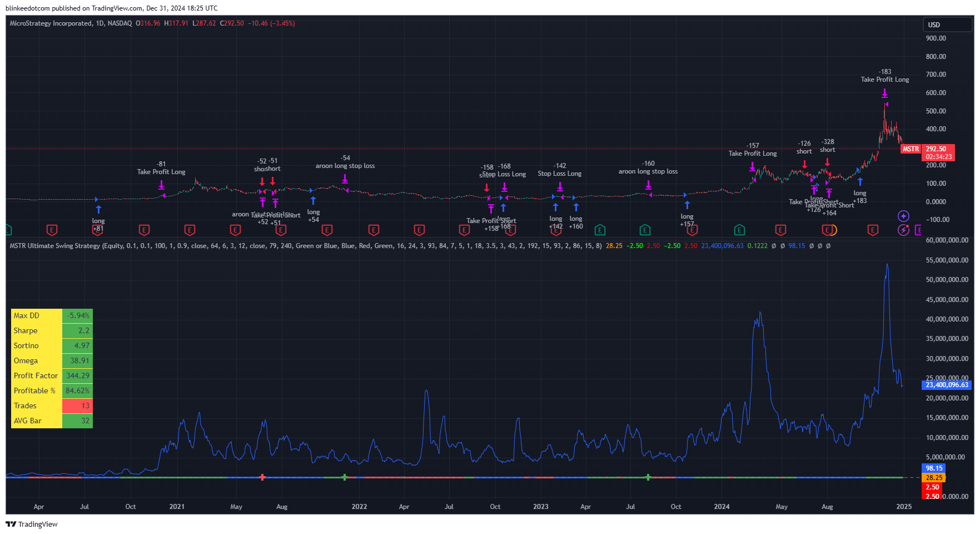Image resolution: width=980 pixels, height=534 pixels.
Task: Click the orange 28.25 scale label
Action: [934, 478]
